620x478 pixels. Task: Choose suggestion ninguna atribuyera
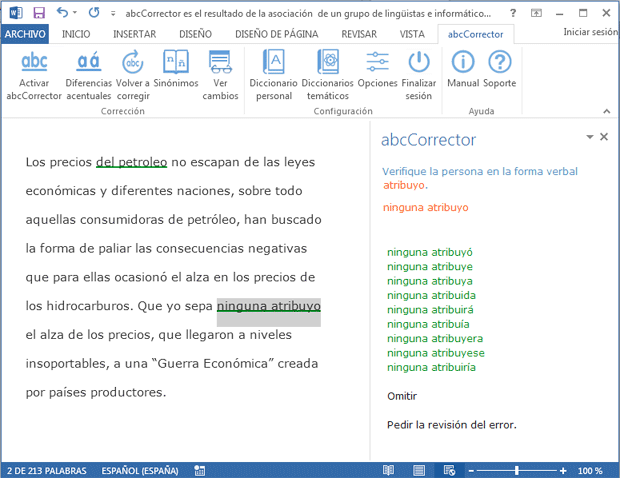(x=435, y=338)
